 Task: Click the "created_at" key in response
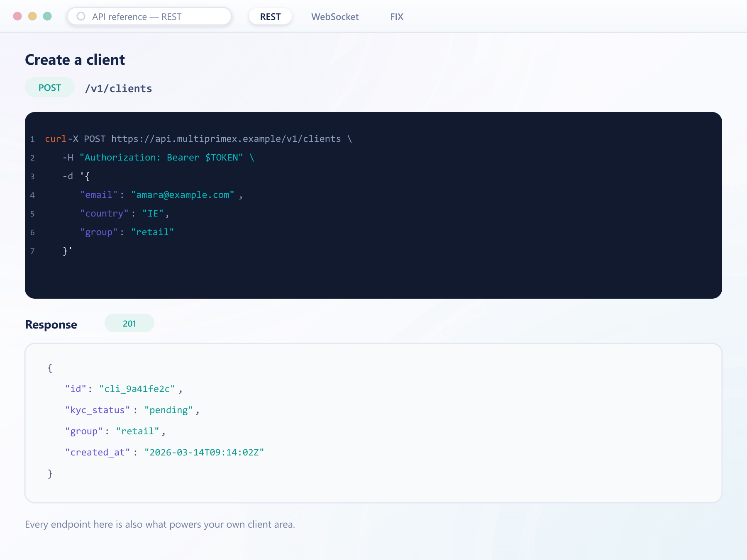[x=98, y=453]
